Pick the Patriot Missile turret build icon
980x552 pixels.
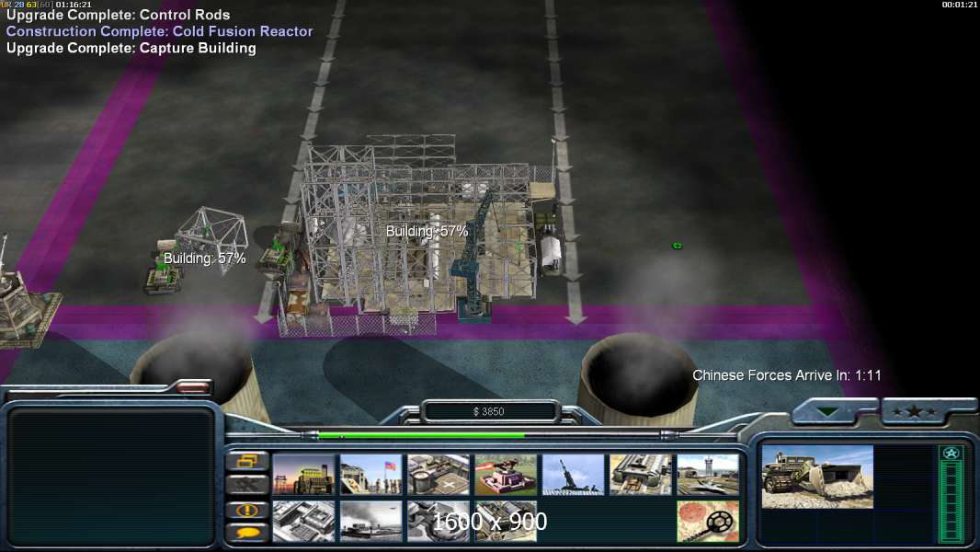tap(506, 475)
